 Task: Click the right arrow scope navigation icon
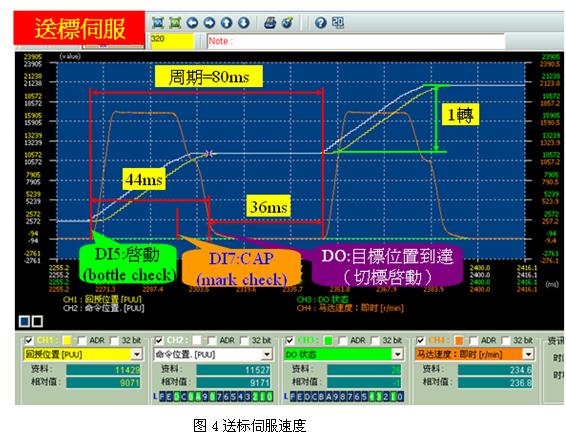(x=209, y=23)
